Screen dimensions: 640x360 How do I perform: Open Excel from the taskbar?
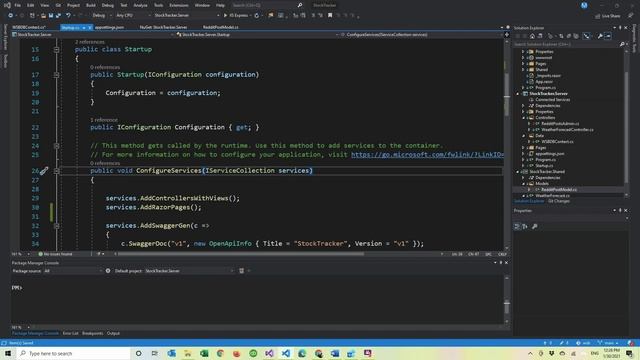click(x=204, y=353)
